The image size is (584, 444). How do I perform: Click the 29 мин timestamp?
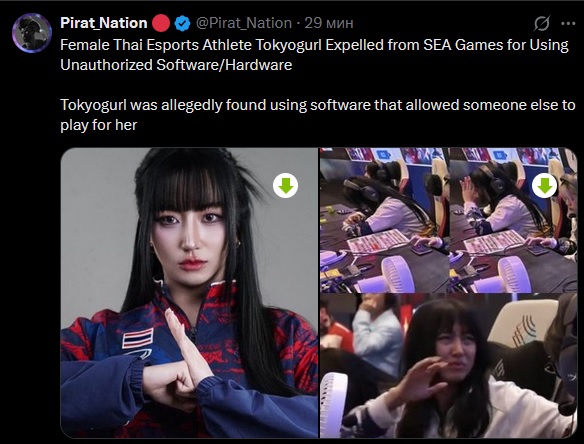click(x=329, y=23)
